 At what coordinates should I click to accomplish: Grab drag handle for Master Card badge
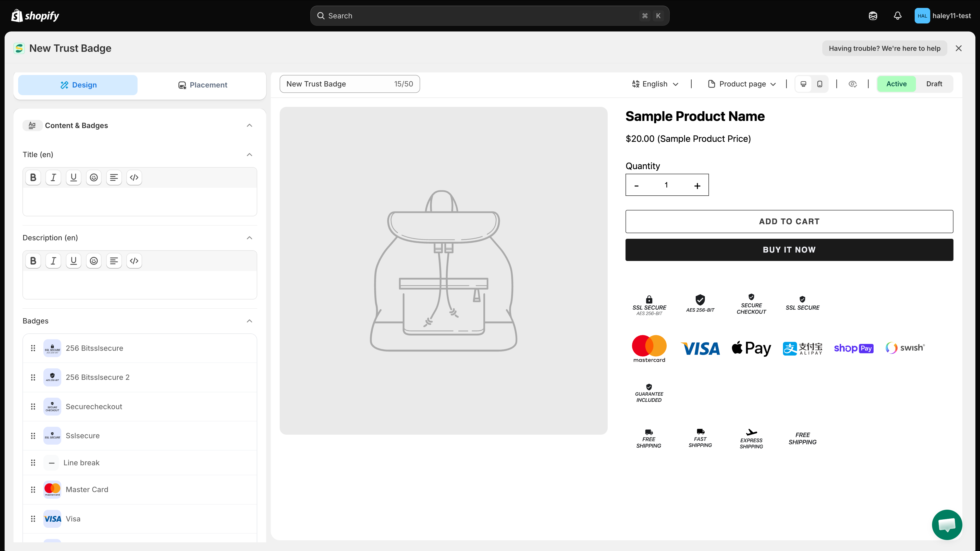[33, 490]
